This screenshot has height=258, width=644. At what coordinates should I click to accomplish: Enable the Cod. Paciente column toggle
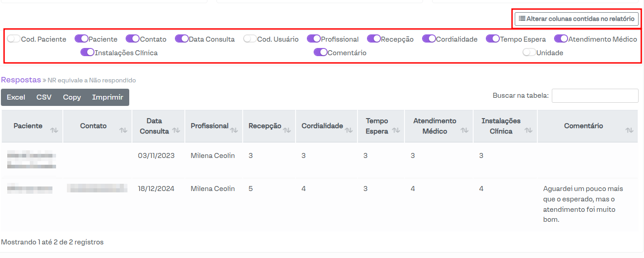14,39
